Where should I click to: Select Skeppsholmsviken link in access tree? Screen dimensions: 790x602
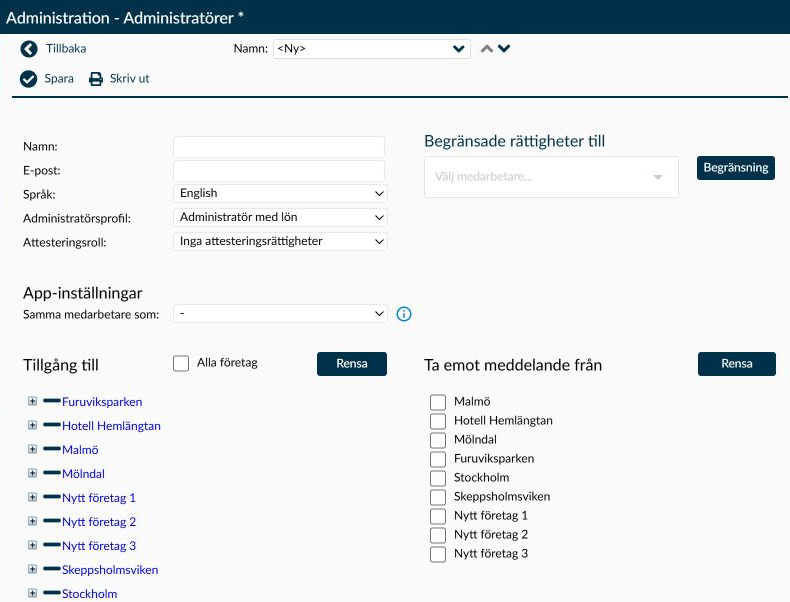[x=110, y=570]
